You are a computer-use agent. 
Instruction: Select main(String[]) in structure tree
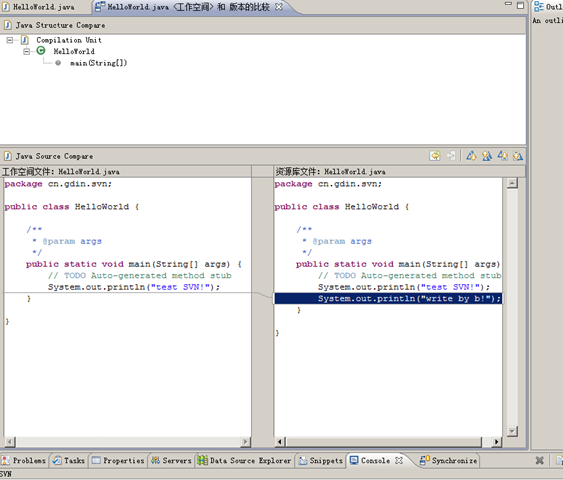coord(98,63)
